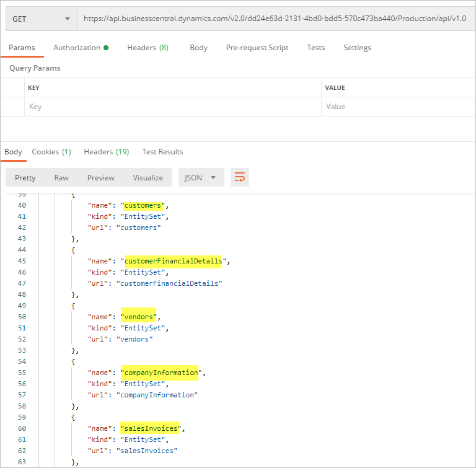Image resolution: width=476 pixels, height=468 pixels.
Task: Switch to Visualize view
Action: [x=148, y=178]
